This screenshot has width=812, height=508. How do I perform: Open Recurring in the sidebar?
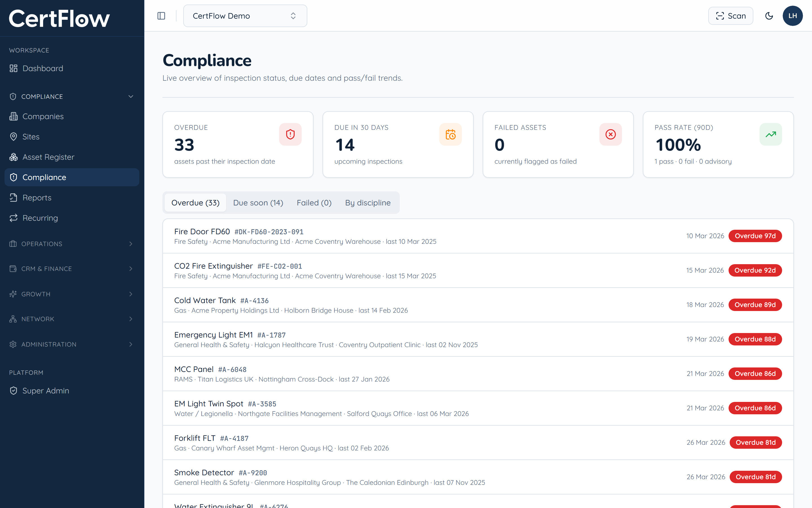72,218
